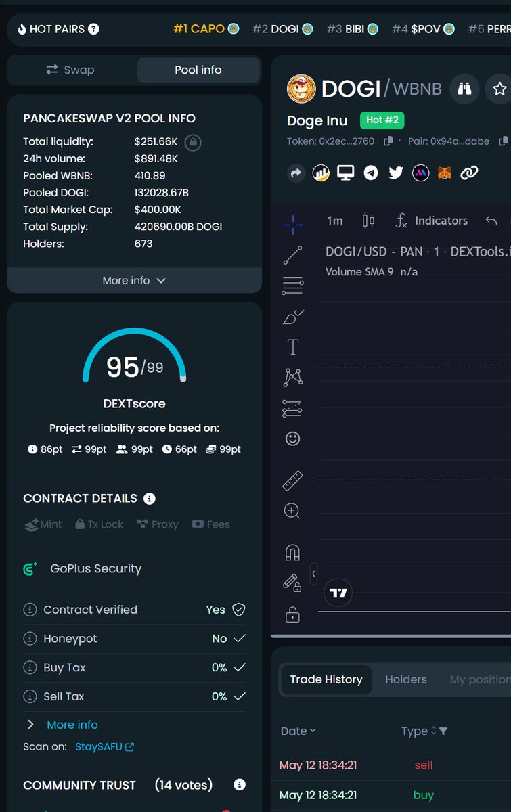The height and width of the screenshot is (812, 511).
Task: Open info for Buy Tax row
Action: (30, 668)
